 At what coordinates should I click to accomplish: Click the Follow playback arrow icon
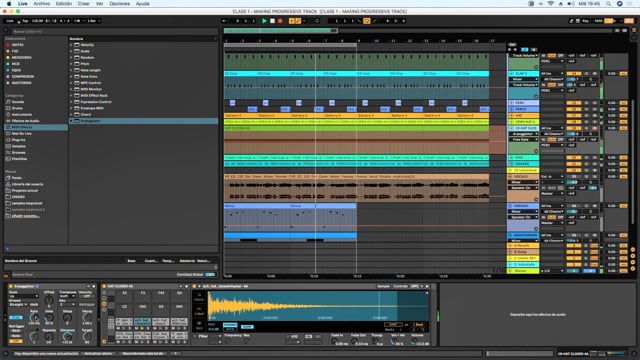pos(224,21)
